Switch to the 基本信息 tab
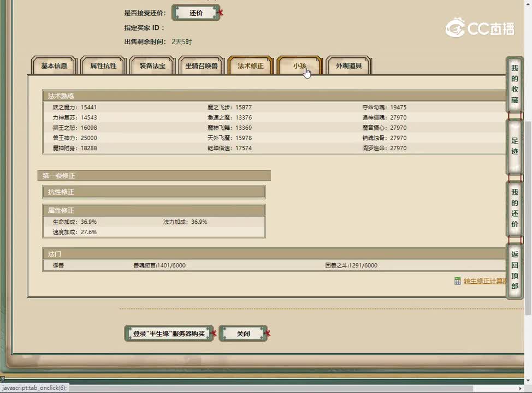 point(54,66)
